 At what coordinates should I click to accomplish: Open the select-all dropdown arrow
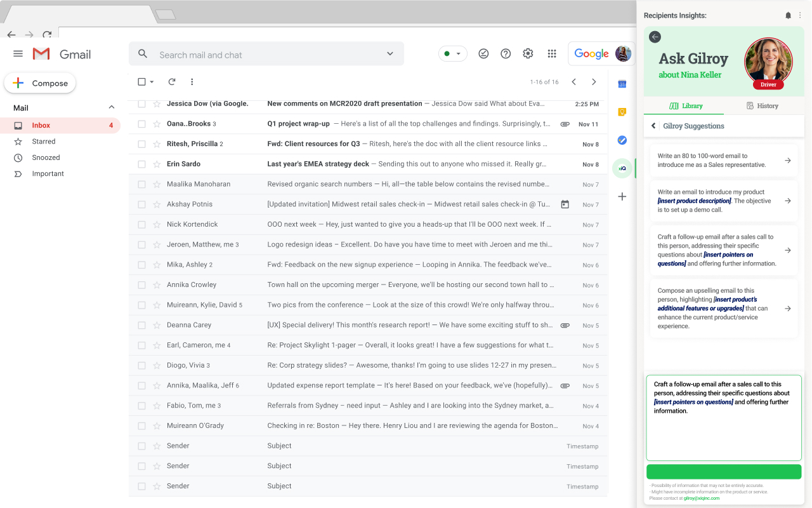click(x=152, y=82)
